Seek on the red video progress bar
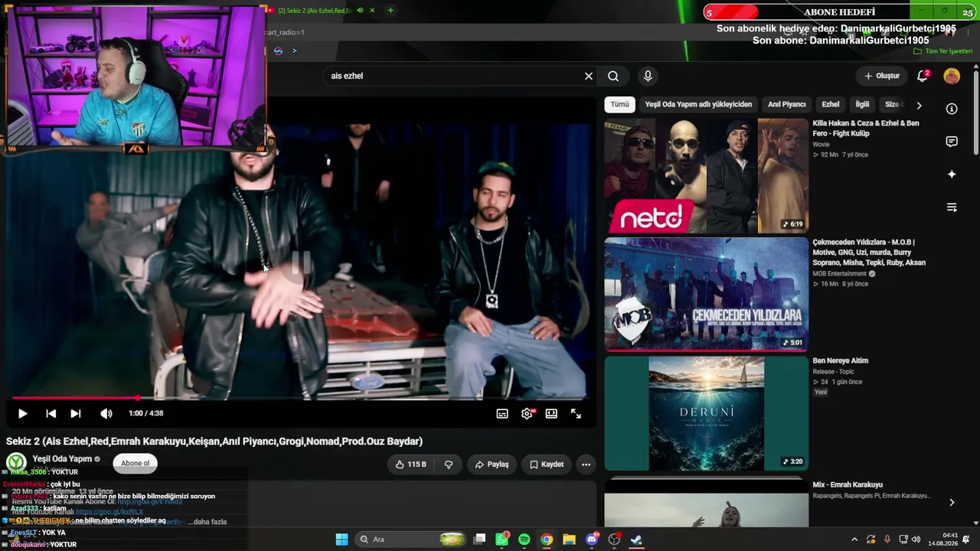The image size is (980, 551). pyautogui.click(x=300, y=398)
